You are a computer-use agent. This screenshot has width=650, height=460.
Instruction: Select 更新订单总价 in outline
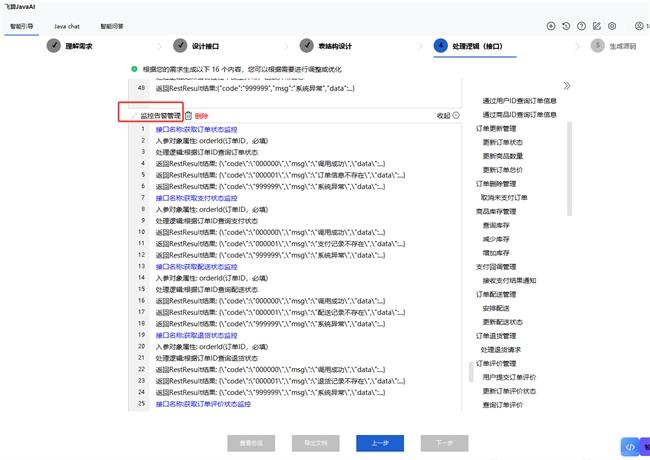pos(503,170)
